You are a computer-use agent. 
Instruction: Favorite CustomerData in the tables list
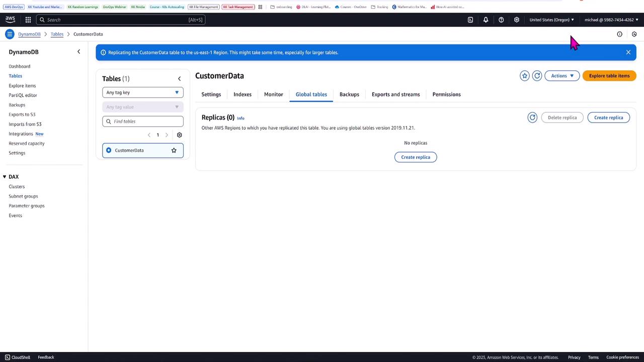point(174,150)
